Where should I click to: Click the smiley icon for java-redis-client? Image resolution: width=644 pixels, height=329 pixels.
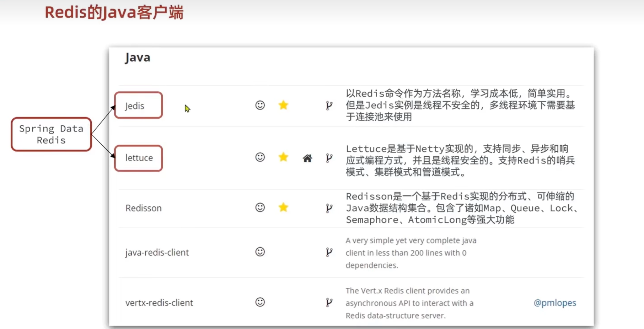[260, 252]
